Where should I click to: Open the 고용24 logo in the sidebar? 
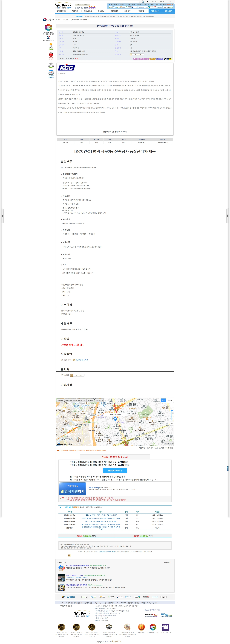coord(48,20)
